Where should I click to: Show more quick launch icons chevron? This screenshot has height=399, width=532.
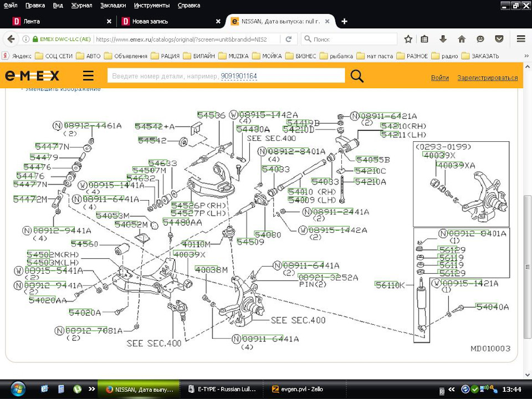tap(91, 389)
